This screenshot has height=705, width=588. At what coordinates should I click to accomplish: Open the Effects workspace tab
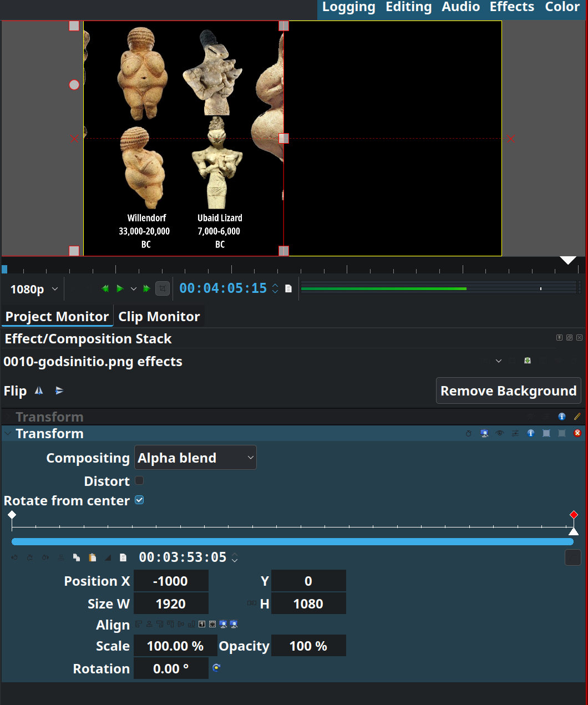(x=511, y=7)
